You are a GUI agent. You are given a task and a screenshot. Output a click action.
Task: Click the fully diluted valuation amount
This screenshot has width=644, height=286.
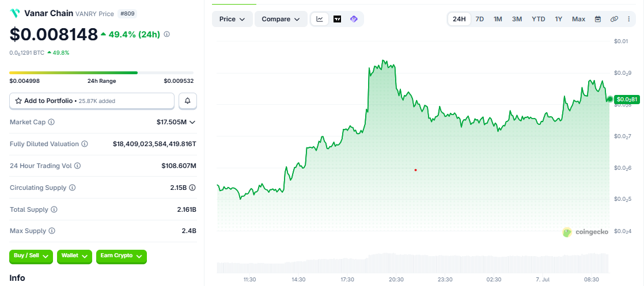pyautogui.click(x=154, y=144)
